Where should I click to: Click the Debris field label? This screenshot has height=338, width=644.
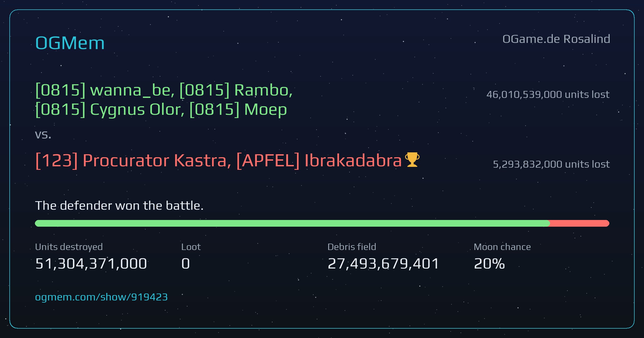(352, 247)
